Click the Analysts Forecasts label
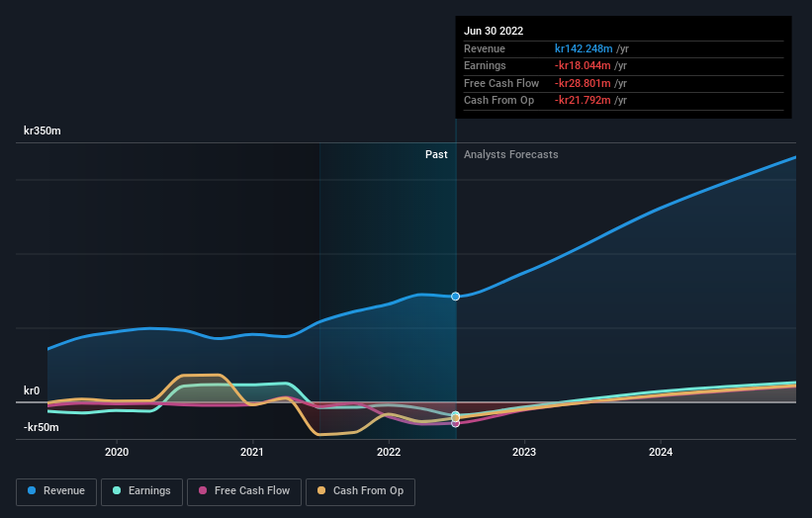This screenshot has width=812, height=518. 511,155
